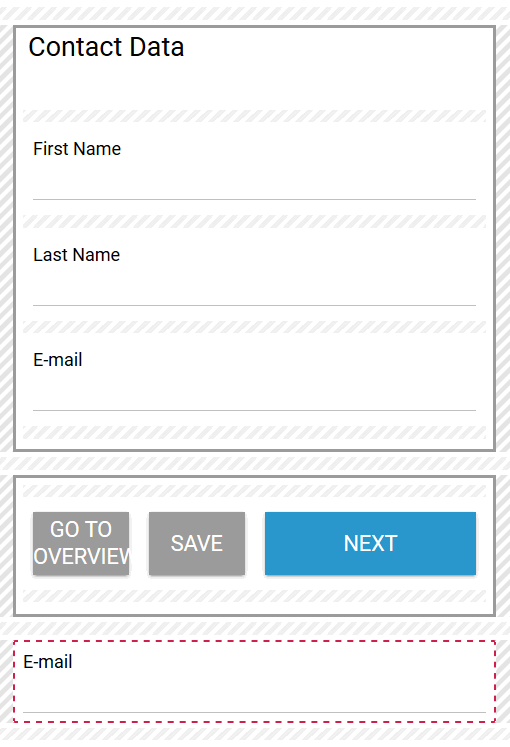Select hatched zone between First and Last Name
This screenshot has width=510, height=747.
(254, 222)
